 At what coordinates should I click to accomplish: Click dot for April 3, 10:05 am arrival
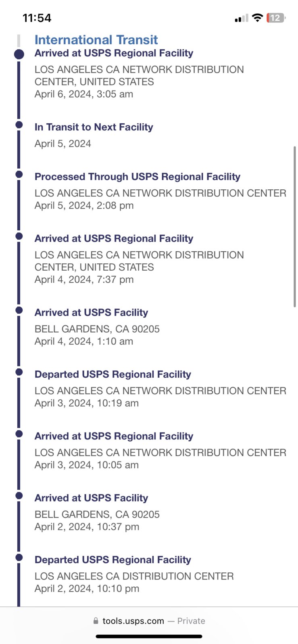pos(19,434)
